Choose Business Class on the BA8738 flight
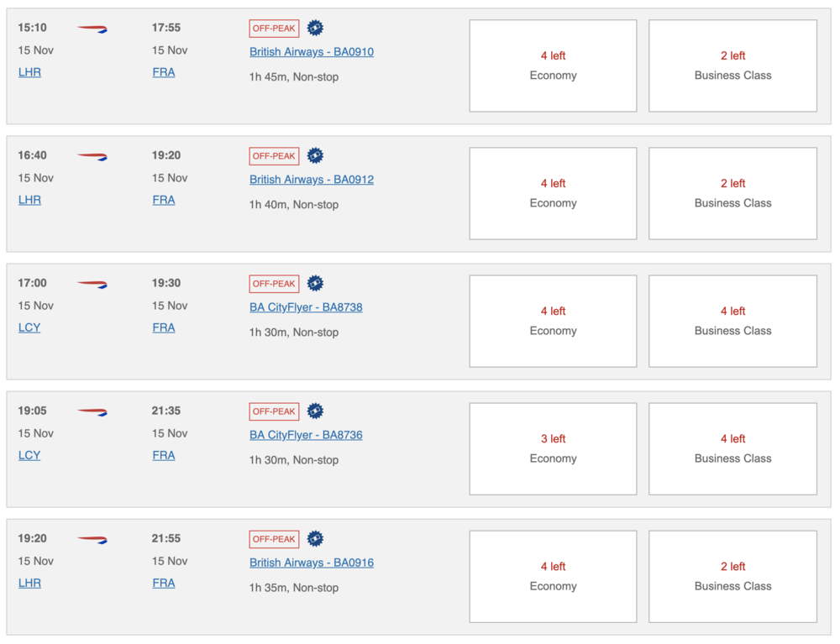840x644 pixels. pyautogui.click(x=732, y=321)
